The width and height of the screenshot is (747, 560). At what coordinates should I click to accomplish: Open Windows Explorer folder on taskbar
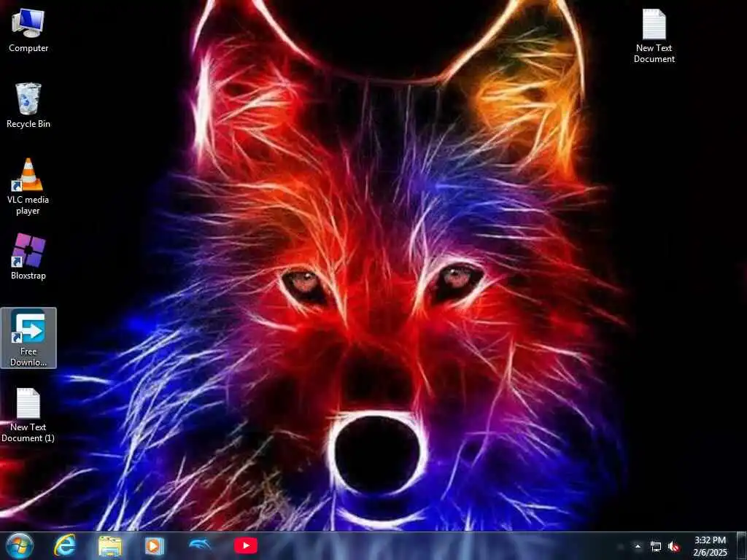[x=110, y=545]
